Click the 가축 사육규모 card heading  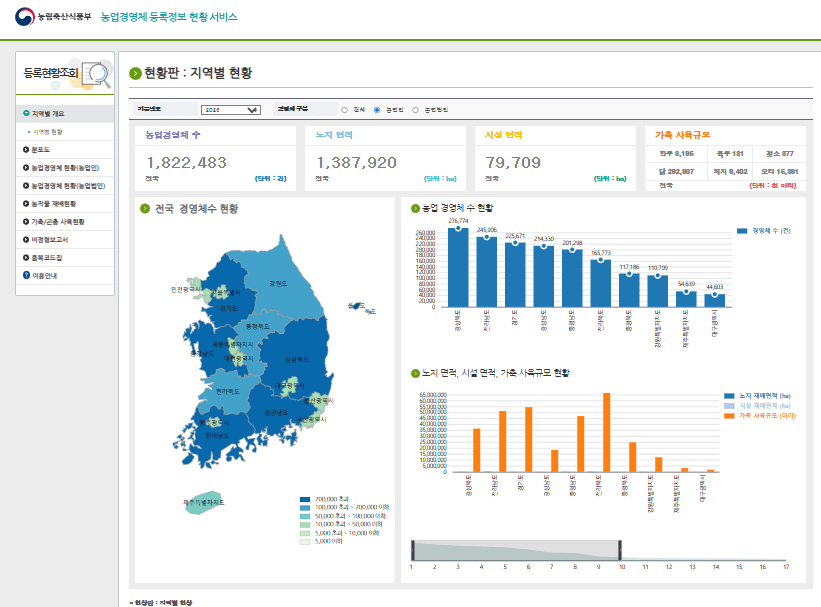point(682,135)
